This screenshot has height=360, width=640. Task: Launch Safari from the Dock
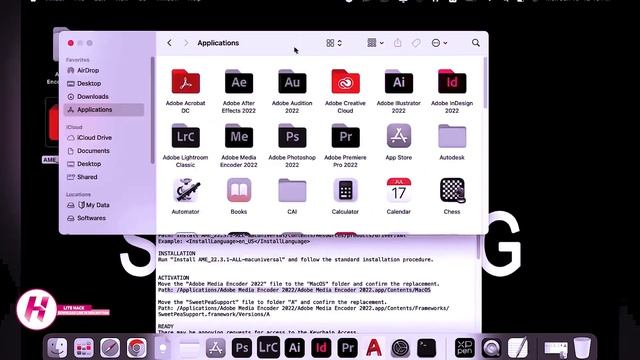pos(110,348)
